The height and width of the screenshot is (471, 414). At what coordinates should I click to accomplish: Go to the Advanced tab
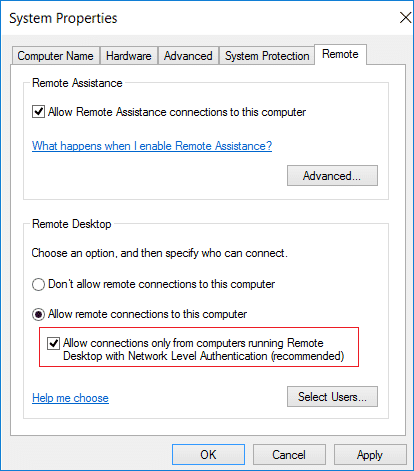click(x=188, y=56)
